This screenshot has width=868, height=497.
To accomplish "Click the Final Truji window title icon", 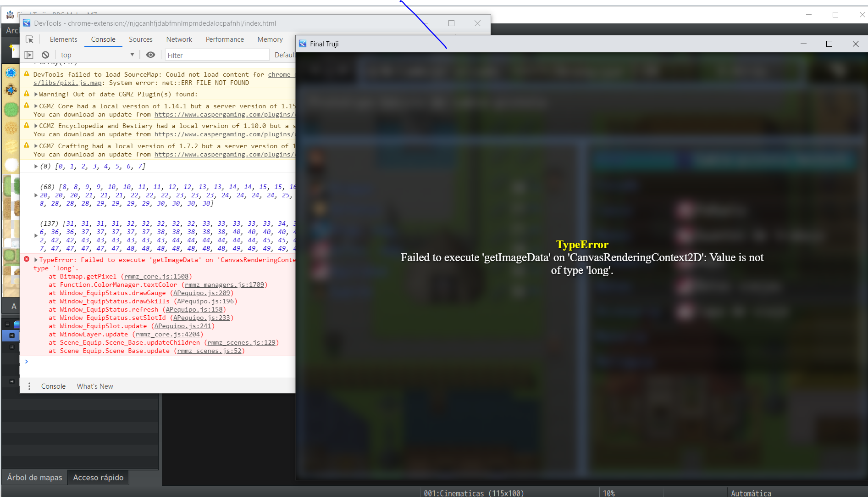I will [x=303, y=44].
